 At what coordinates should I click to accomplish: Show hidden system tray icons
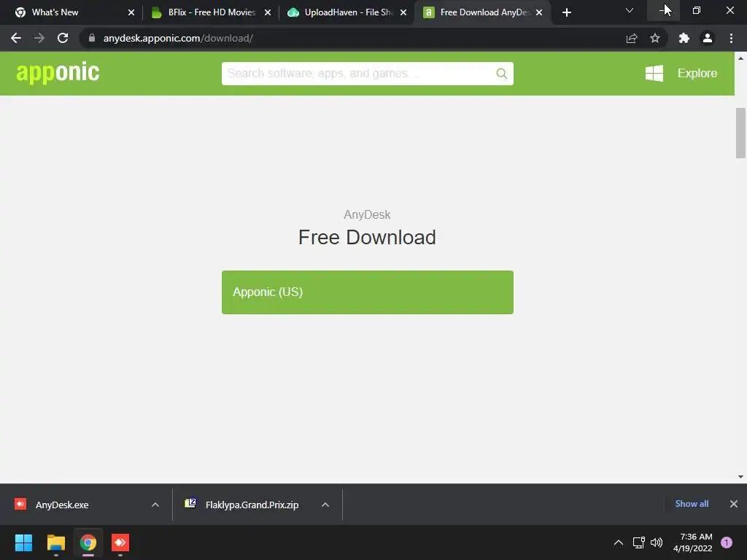619,542
